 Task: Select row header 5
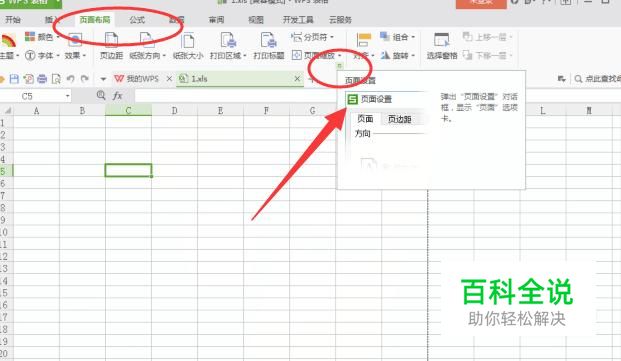click(6, 171)
